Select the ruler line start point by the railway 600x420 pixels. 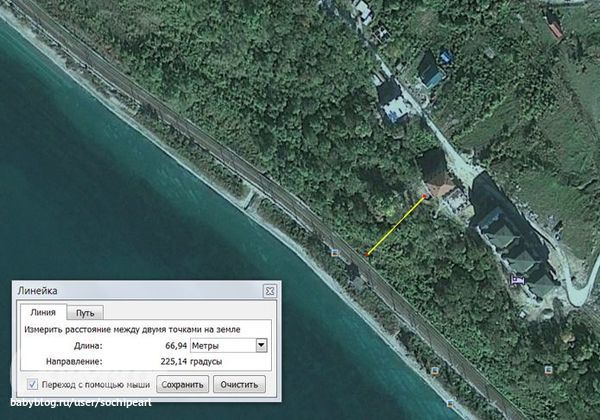pos(367,255)
